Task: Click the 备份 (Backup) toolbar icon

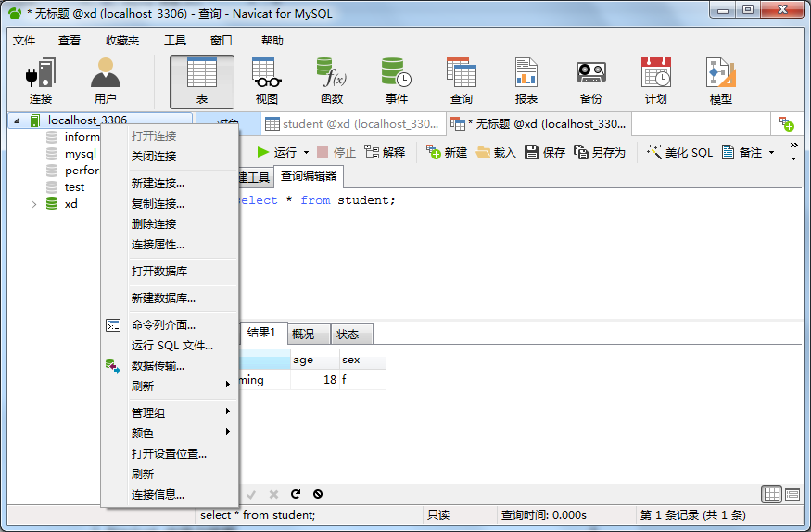Action: [x=591, y=82]
